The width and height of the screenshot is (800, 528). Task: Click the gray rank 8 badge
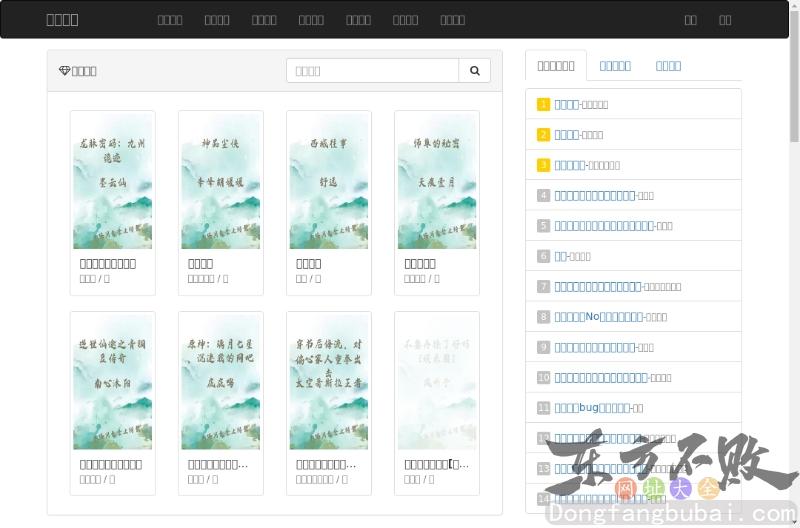click(543, 317)
